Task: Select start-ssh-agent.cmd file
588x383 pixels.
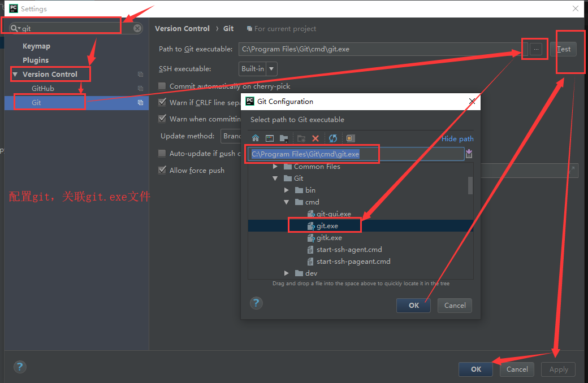Action: click(x=349, y=250)
